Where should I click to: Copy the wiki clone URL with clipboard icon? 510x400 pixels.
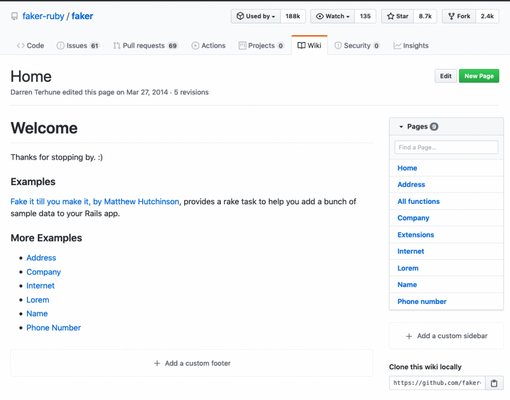pos(494,383)
